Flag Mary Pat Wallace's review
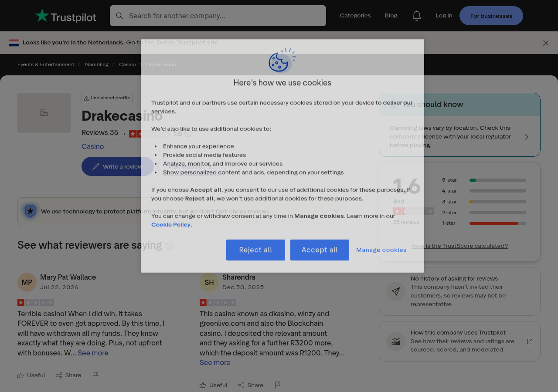The height and width of the screenshot is (392, 558). (x=95, y=375)
